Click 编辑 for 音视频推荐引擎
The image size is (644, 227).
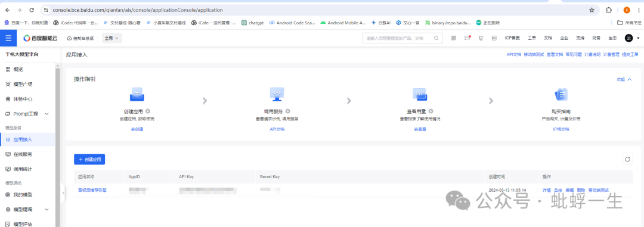pos(569,190)
